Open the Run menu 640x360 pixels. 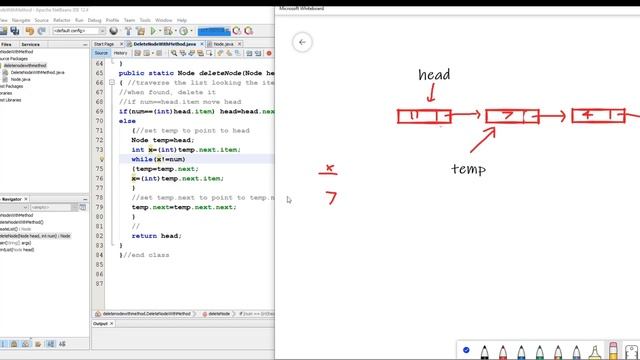tap(79, 20)
